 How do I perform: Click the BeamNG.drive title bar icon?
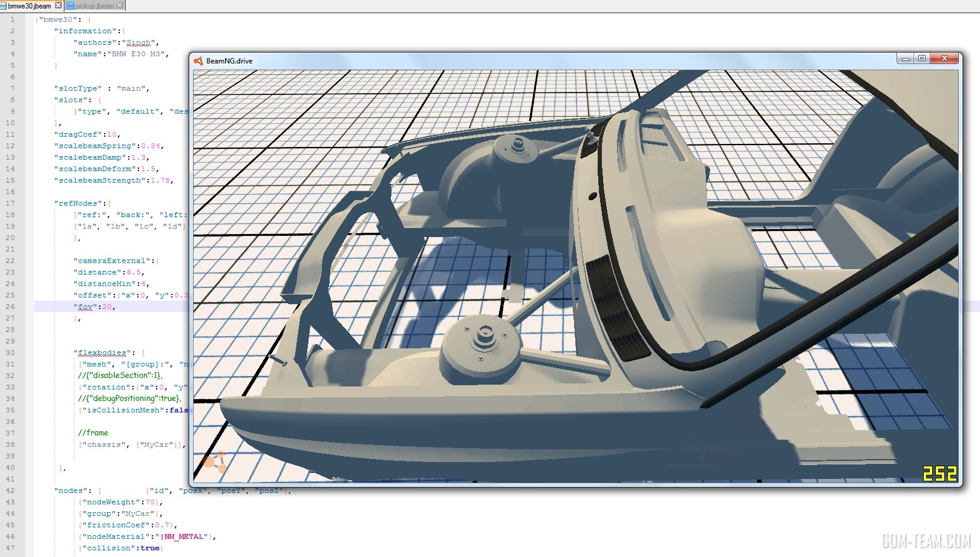click(x=198, y=60)
